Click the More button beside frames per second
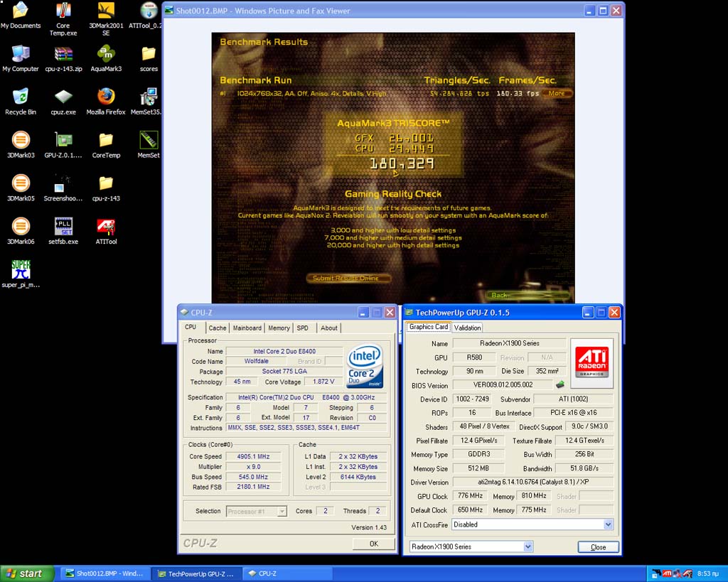Screen dimensions: 728x582 [556, 93]
